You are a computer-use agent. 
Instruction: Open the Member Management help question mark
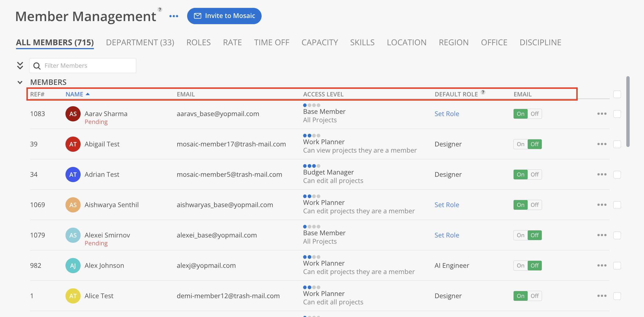click(x=160, y=10)
